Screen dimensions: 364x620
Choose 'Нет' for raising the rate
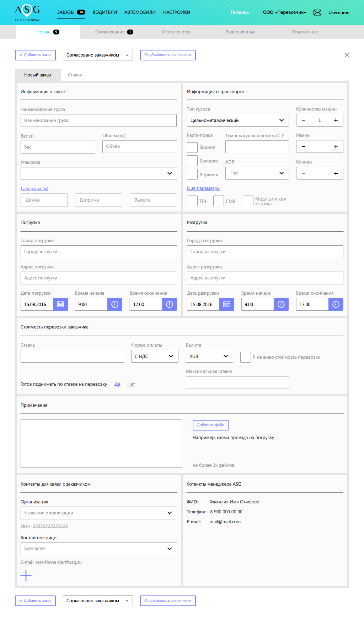point(131,384)
